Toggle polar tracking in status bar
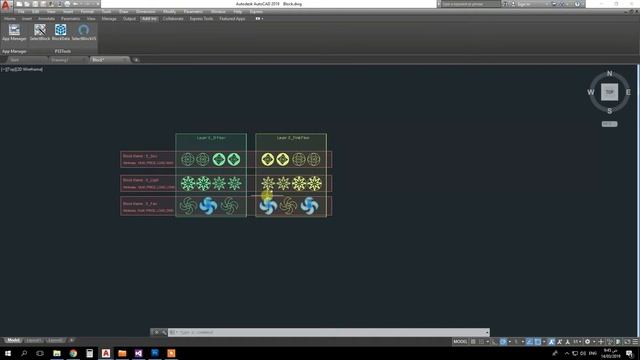 503,342
